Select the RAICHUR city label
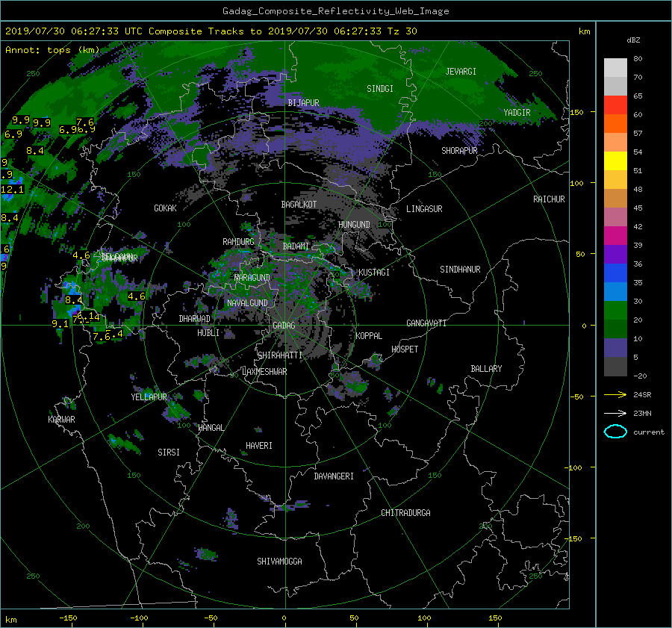Screen dimensions: 672x628 tap(549, 199)
